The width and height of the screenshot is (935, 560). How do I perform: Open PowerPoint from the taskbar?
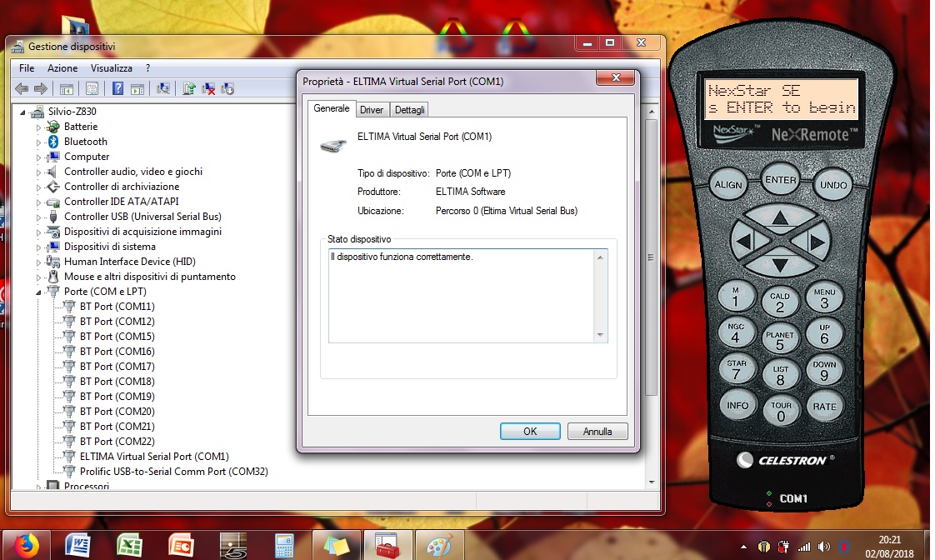click(x=181, y=546)
